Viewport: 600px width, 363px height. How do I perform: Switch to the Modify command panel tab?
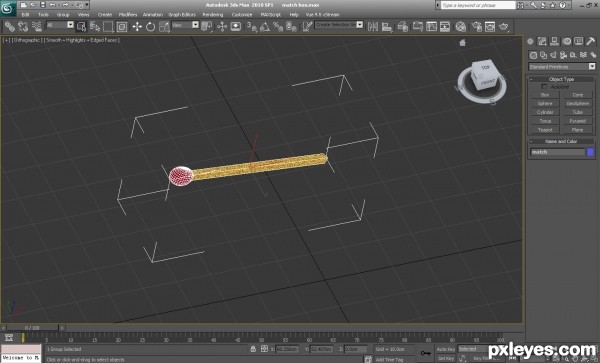(x=542, y=41)
